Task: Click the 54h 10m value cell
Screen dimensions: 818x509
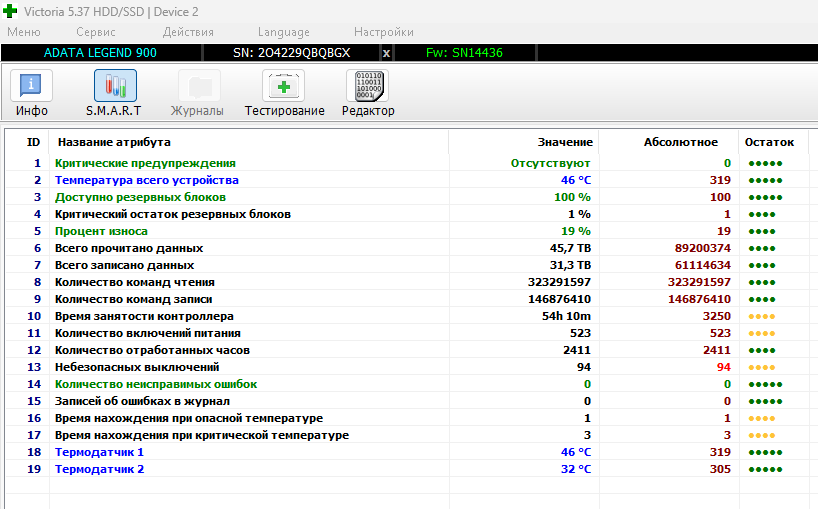Action: click(566, 316)
